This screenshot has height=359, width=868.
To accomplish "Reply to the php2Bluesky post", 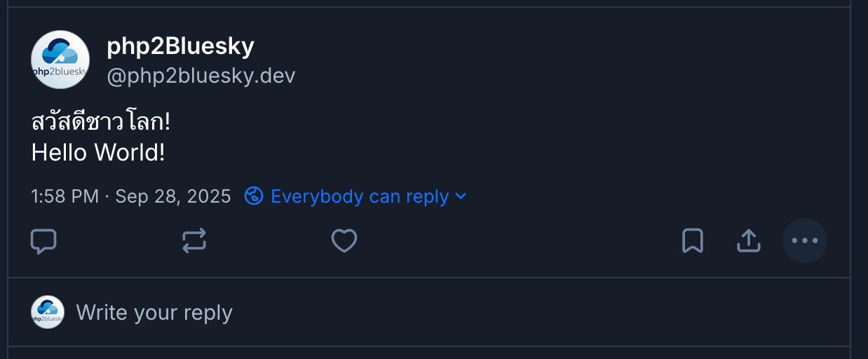I will pos(43,241).
